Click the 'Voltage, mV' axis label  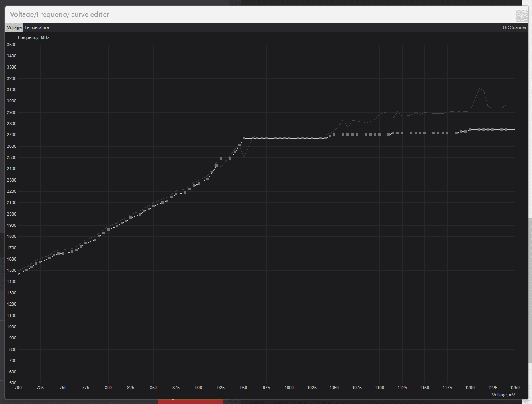coord(503,395)
